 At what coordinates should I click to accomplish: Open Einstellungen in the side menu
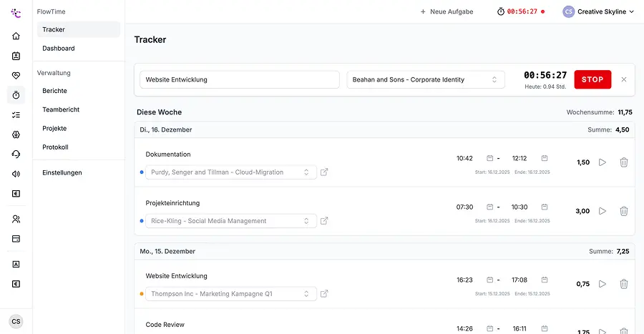(x=62, y=173)
